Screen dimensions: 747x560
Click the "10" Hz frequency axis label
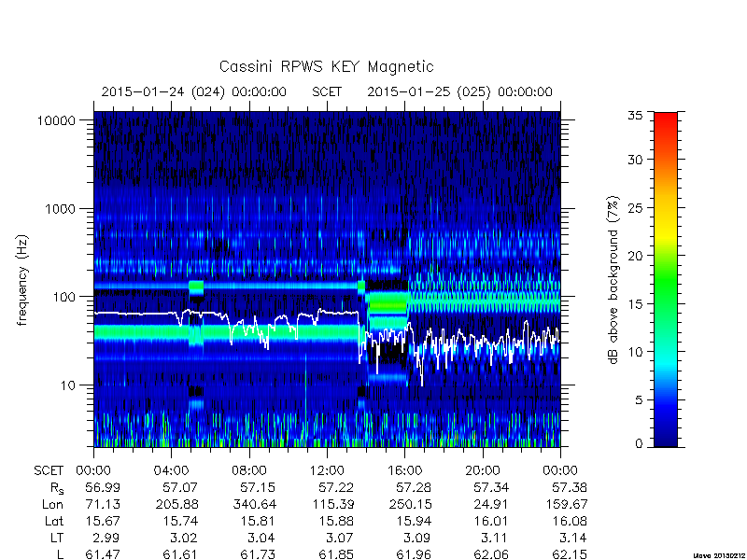pos(69,385)
